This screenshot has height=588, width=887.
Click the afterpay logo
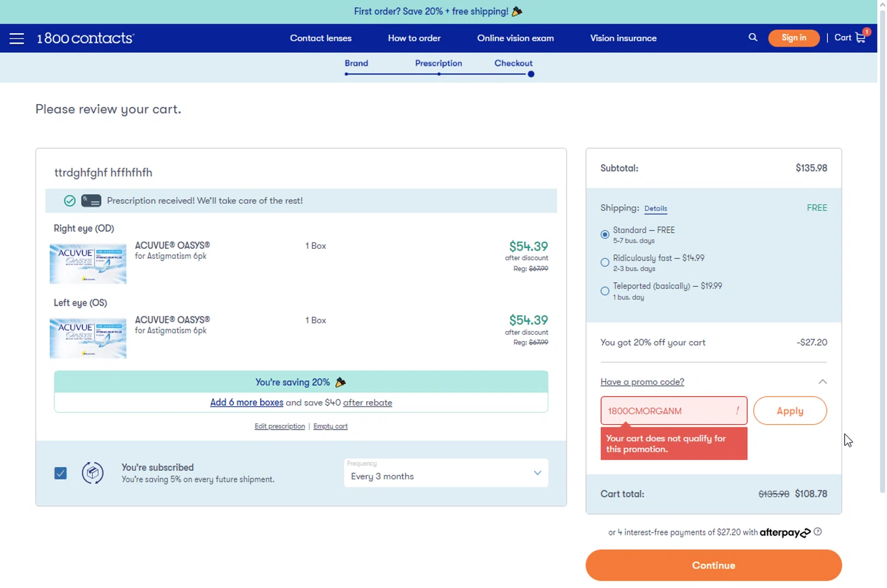(785, 532)
